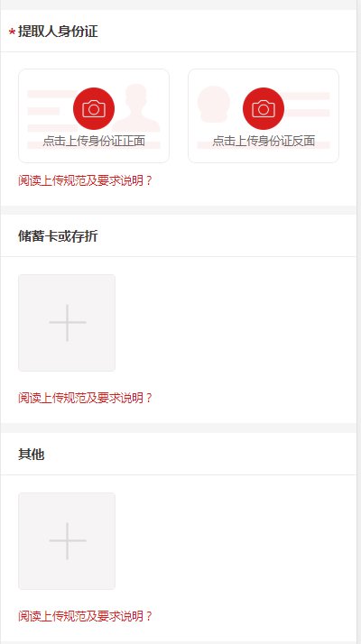Viewport: 361px width, 644px height.
Task: Select the 点击上传身份证正面 label
Action: tap(94, 141)
